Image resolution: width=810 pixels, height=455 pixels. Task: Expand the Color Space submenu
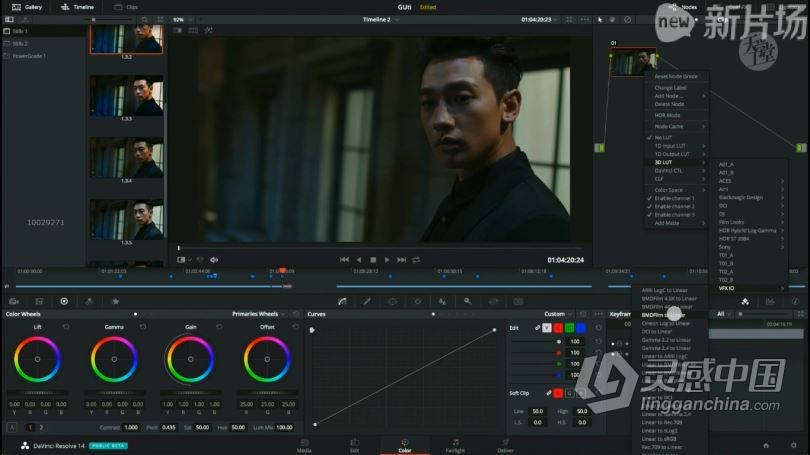676,190
